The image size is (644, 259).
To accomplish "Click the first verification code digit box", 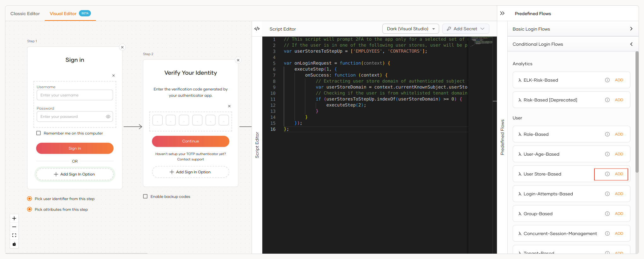I will pos(158,120).
